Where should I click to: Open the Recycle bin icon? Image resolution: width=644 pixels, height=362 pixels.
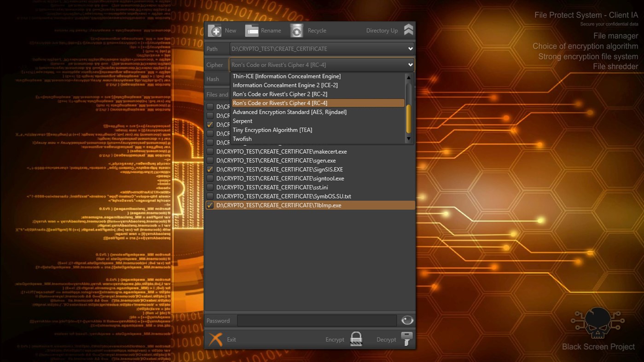296,30
